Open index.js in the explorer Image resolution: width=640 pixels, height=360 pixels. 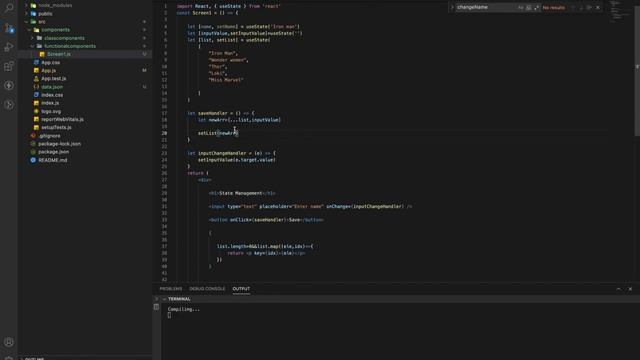(50, 103)
